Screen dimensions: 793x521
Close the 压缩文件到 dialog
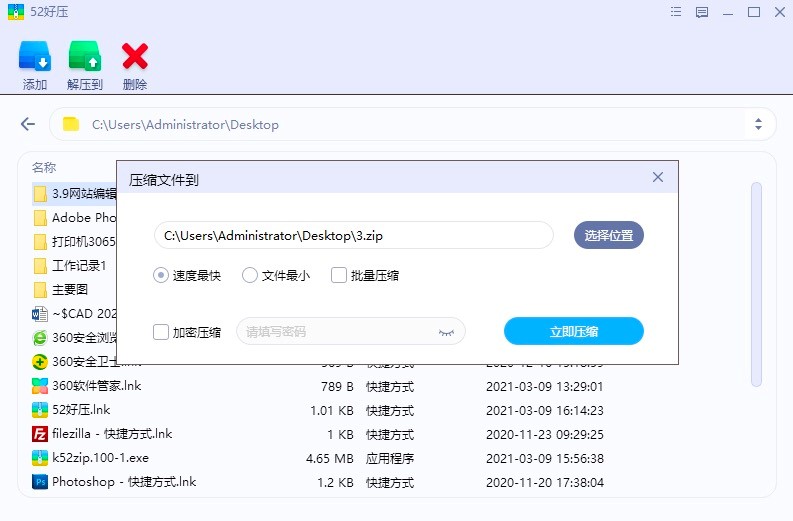657,177
